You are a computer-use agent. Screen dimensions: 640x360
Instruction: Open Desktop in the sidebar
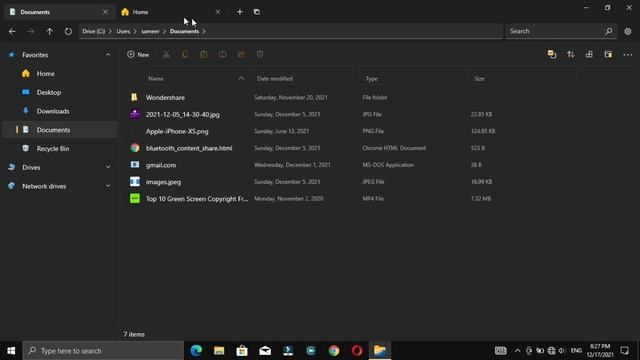point(59,92)
